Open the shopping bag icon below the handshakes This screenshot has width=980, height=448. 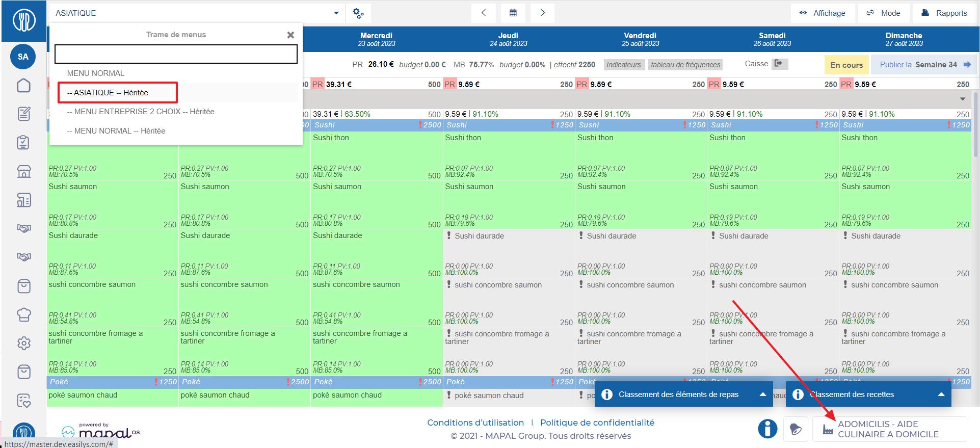click(24, 286)
